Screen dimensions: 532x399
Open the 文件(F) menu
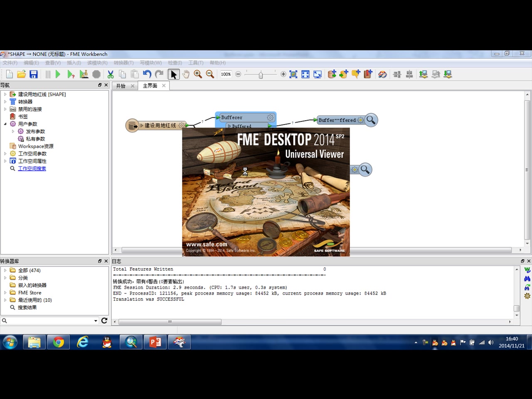click(10, 63)
